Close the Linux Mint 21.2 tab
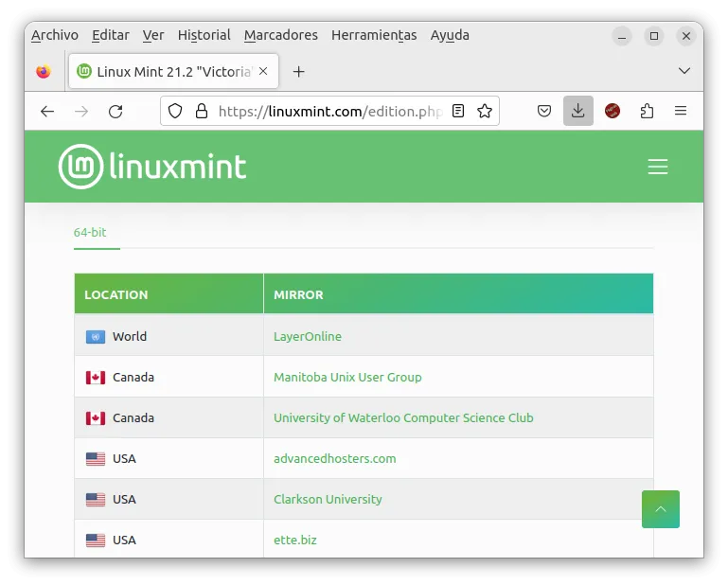This screenshot has height=585, width=728. tap(263, 71)
